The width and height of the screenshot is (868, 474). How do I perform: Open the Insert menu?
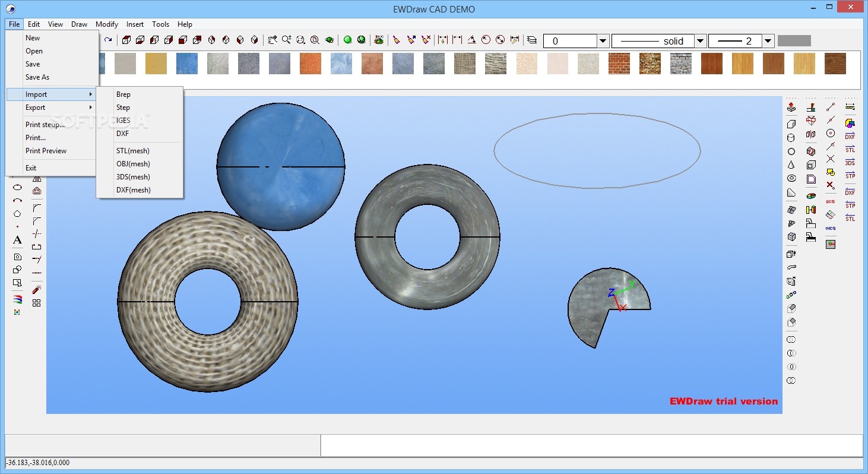135,24
